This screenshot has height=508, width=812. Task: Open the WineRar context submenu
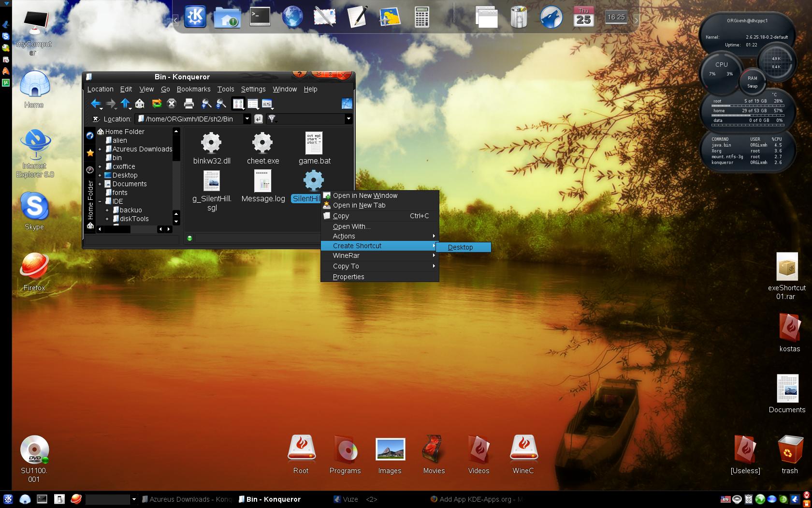(x=380, y=255)
